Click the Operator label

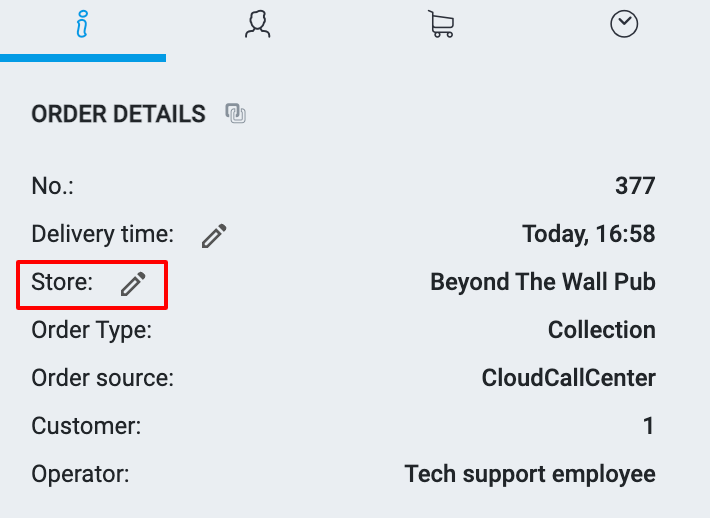point(80,474)
